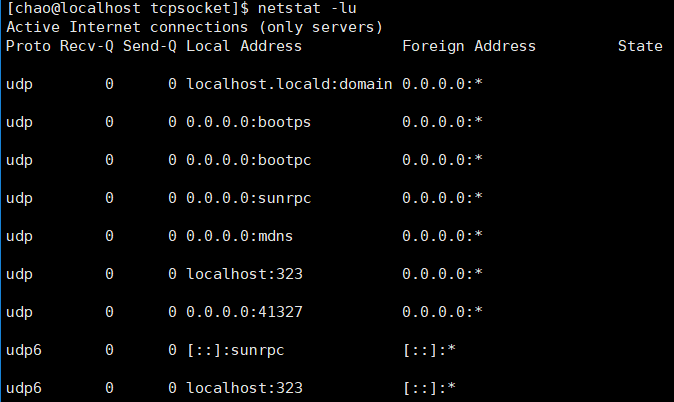Click the 'Local Address' column header

click(x=244, y=46)
